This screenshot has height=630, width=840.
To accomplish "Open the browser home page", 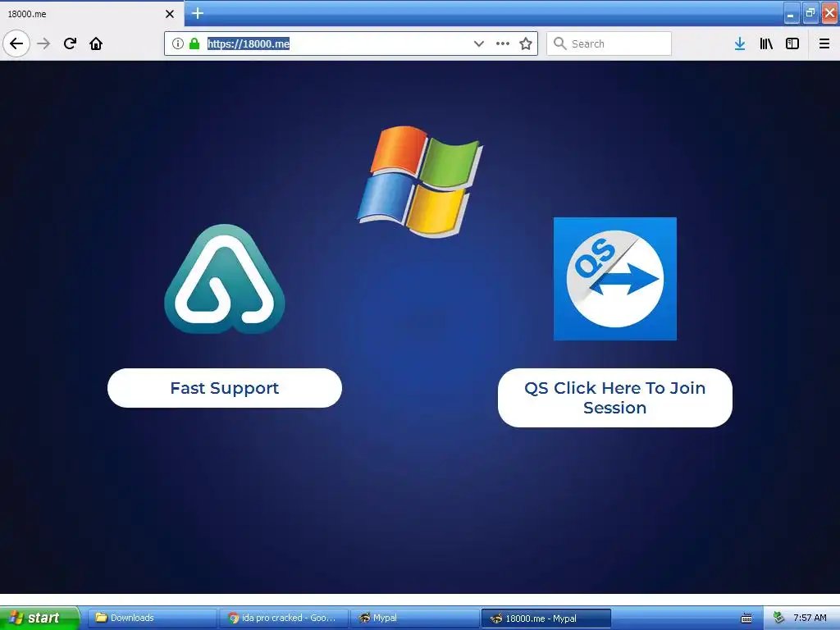I will [96, 43].
